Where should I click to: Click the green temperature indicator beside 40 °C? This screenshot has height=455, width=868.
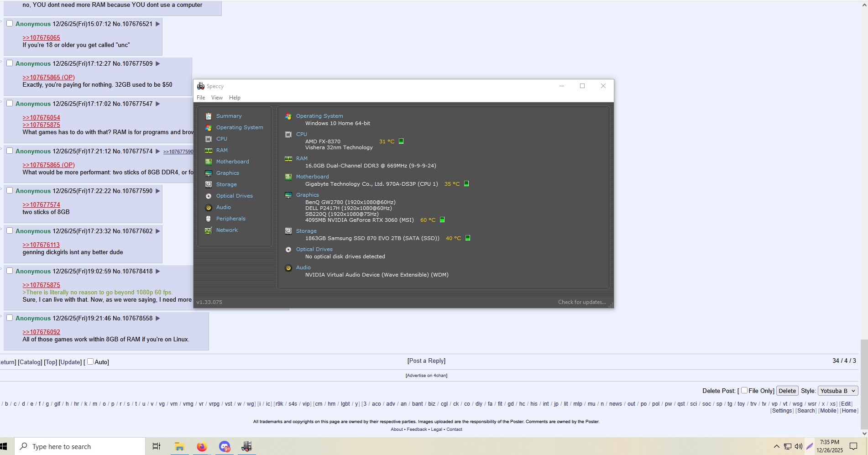coord(468,238)
